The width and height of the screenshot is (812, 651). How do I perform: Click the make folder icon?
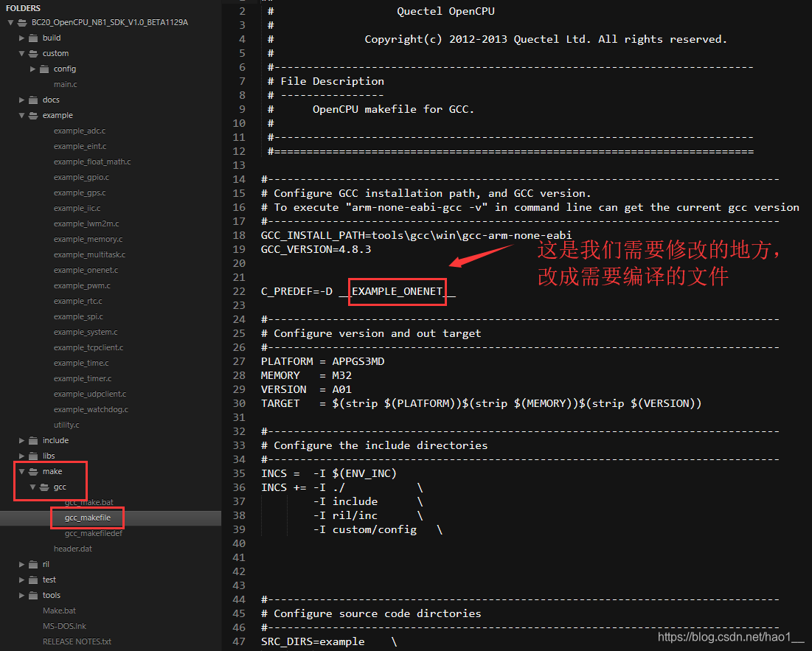click(33, 472)
